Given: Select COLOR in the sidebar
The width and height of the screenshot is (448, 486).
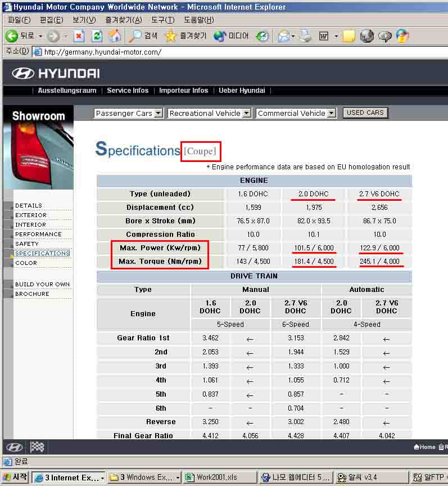Looking at the screenshot, I should tap(26, 263).
